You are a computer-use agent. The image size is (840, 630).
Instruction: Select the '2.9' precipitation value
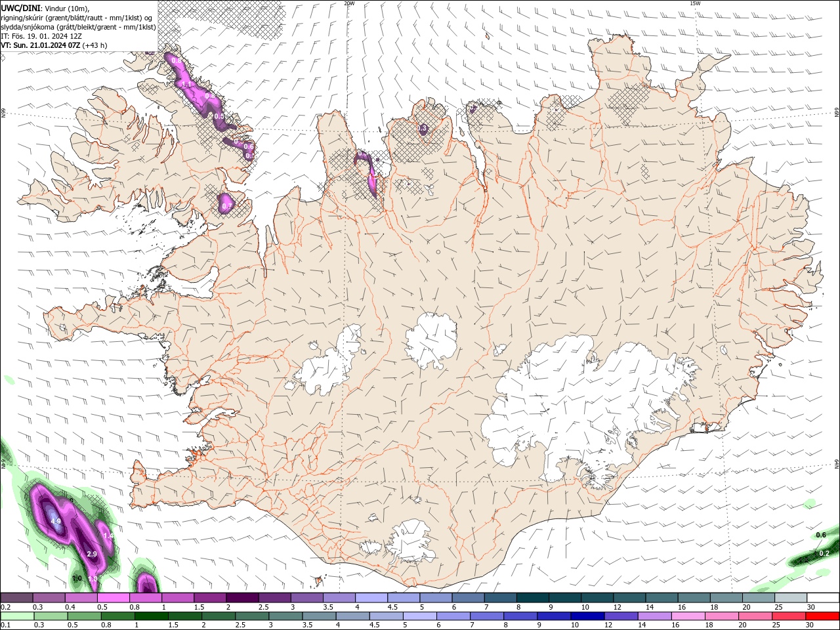coord(92,555)
